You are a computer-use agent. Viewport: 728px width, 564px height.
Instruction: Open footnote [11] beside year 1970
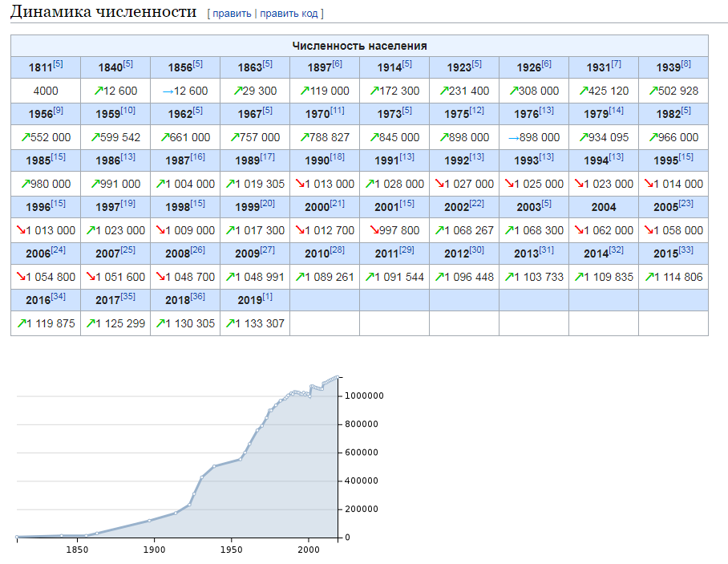[337, 111]
